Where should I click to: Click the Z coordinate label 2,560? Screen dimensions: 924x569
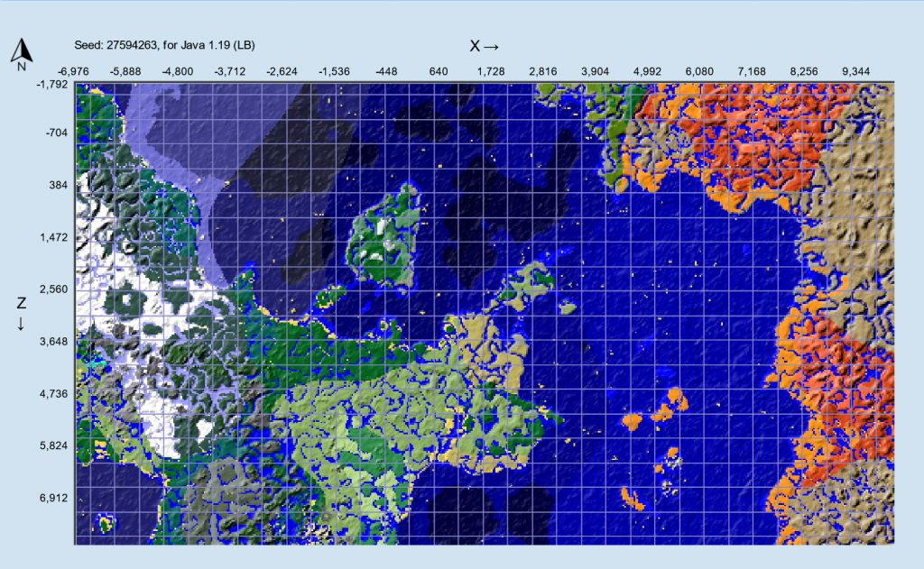[x=52, y=289]
